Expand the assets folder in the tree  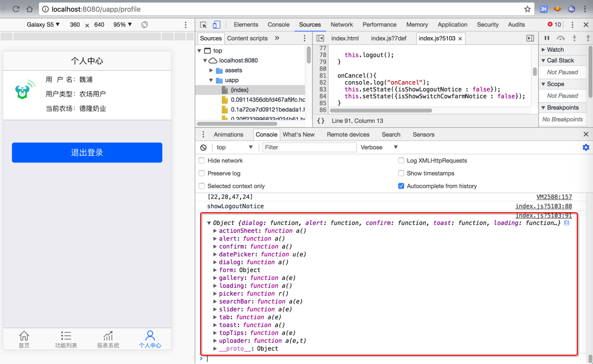pyautogui.click(x=211, y=70)
